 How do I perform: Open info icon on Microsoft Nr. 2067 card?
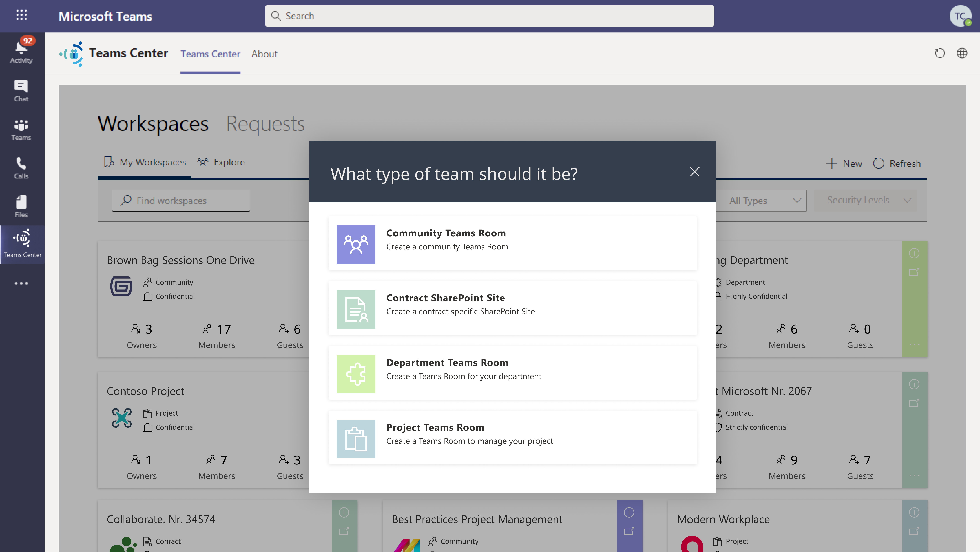914,384
